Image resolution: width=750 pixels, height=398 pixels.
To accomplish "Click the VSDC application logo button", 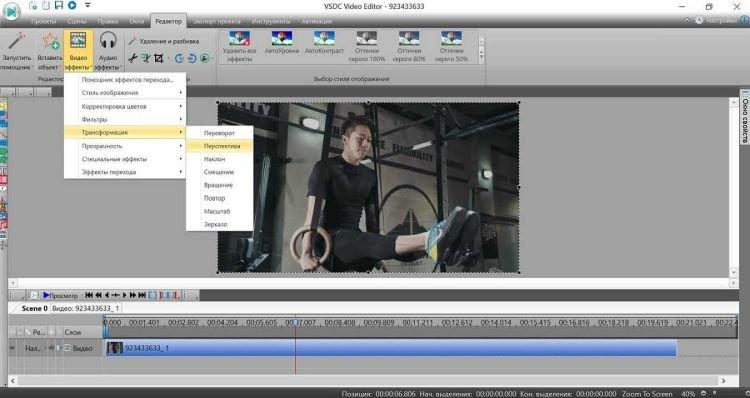I will coord(11,11).
